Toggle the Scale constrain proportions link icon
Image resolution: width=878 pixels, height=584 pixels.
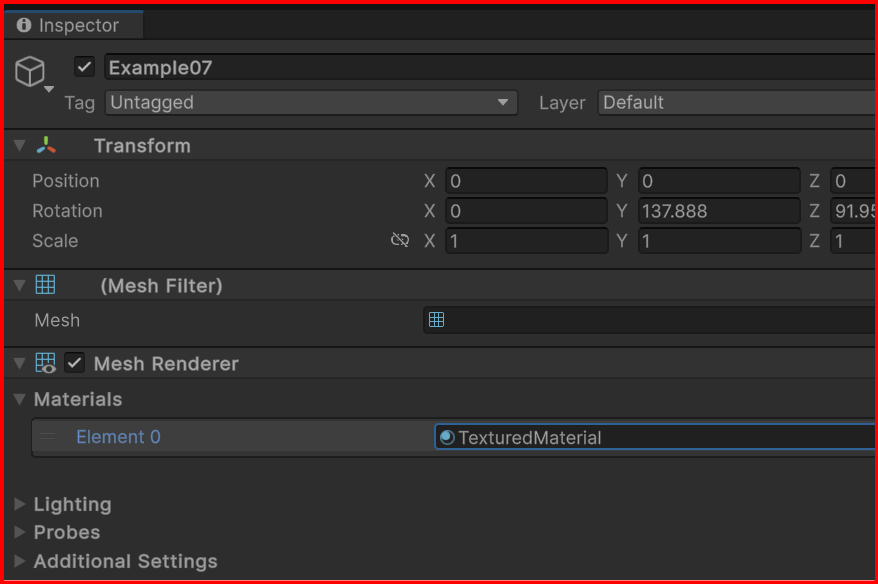pos(400,241)
